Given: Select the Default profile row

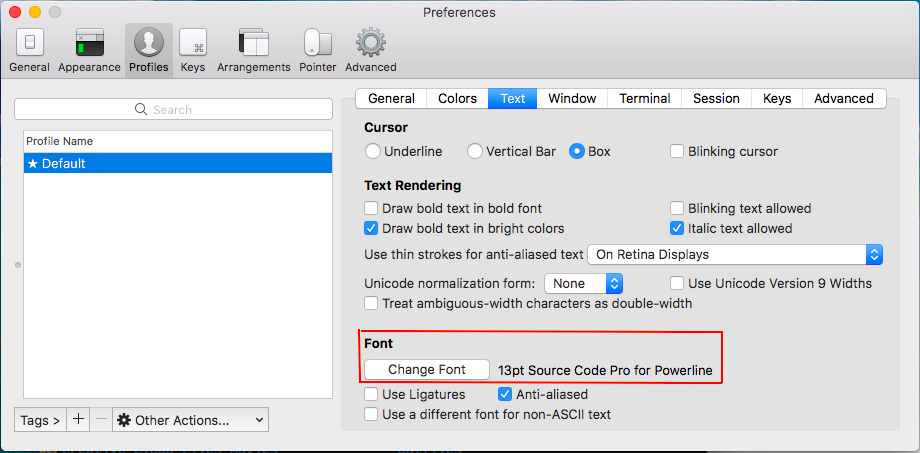Looking at the screenshot, I should pyautogui.click(x=178, y=163).
